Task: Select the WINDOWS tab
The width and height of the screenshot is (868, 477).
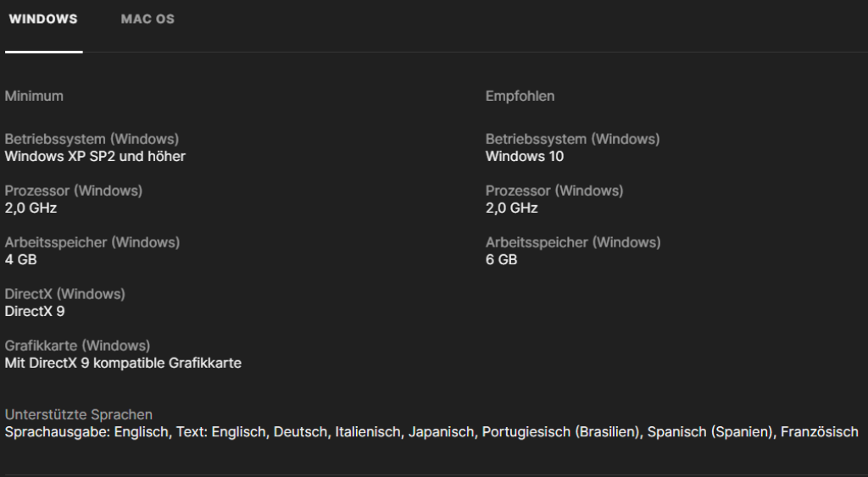Action: click(x=43, y=19)
